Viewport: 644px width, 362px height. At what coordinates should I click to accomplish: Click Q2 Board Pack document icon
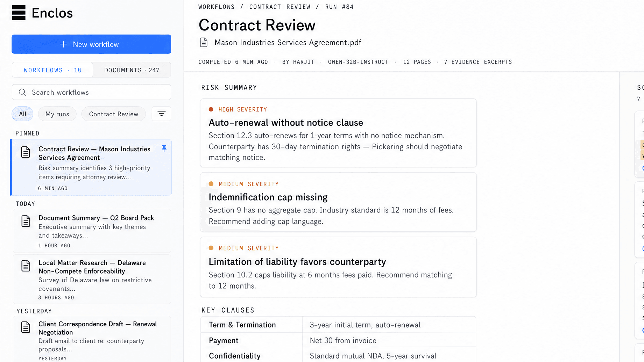coord(26,221)
